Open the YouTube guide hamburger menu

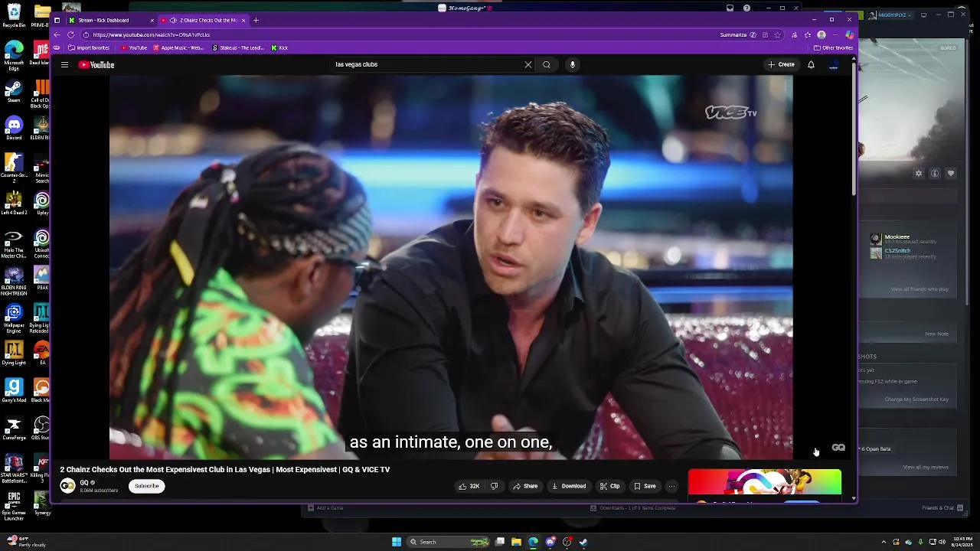[x=64, y=65]
